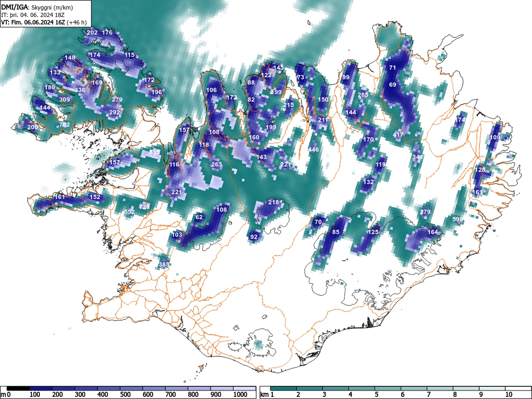532x399 pixels.
Task: Click the '1000' label on the metre legend
Action: [x=240, y=395]
